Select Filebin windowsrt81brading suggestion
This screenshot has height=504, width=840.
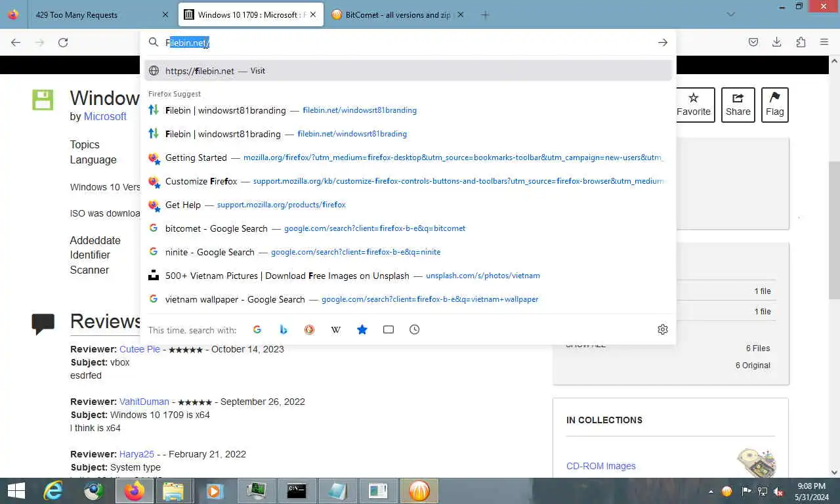click(x=408, y=134)
